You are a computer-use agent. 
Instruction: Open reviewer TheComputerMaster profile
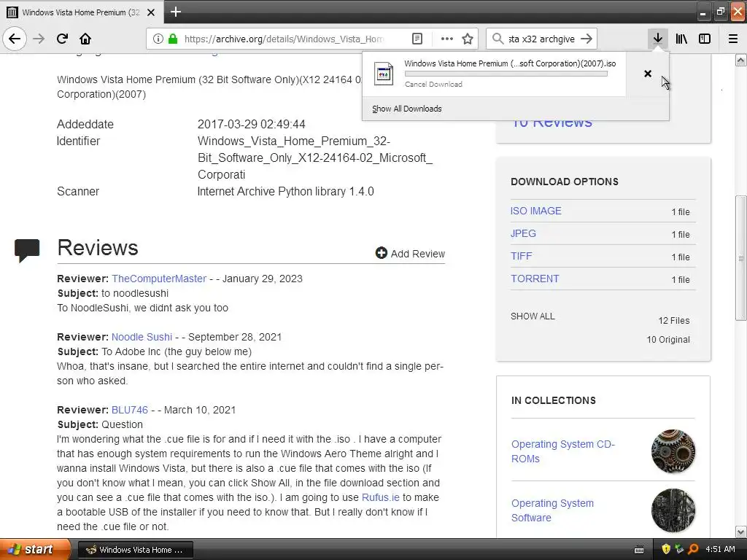point(159,279)
